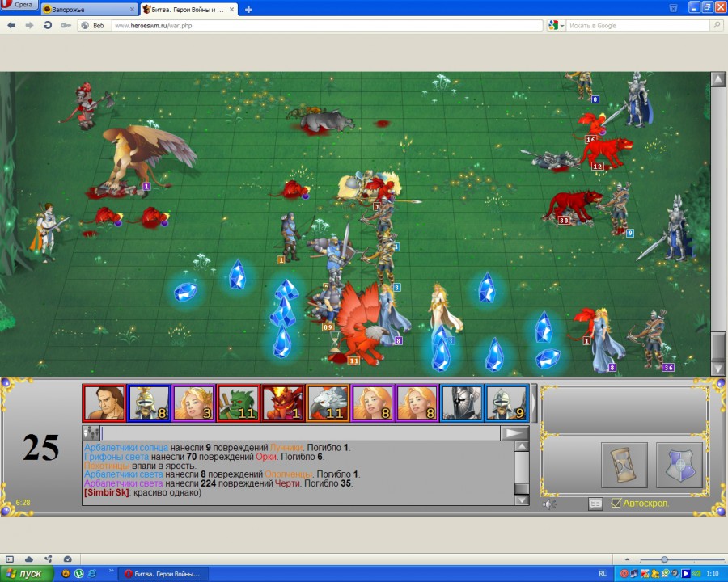The image size is (728, 582).
Task: Click the password key wand icon
Action: coord(66,26)
